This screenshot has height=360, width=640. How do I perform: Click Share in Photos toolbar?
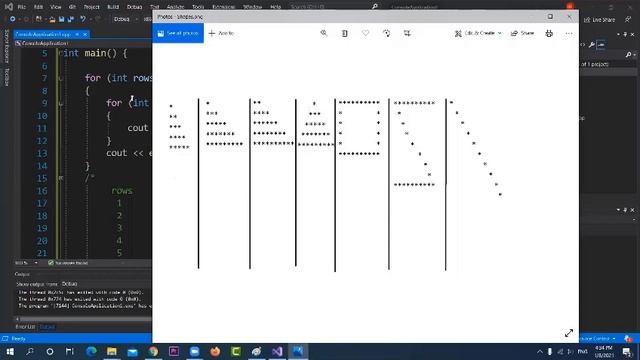pos(522,33)
